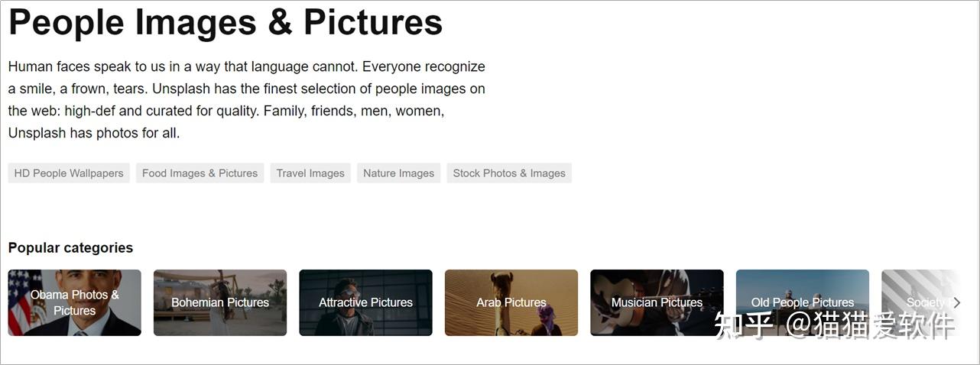Open the Attractive Pictures category
Image resolution: width=980 pixels, height=365 pixels.
365,302
